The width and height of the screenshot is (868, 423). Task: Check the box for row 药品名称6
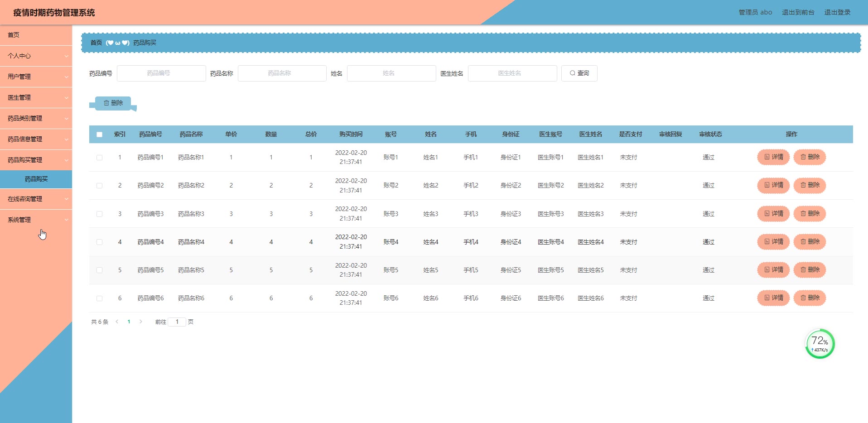(100, 298)
